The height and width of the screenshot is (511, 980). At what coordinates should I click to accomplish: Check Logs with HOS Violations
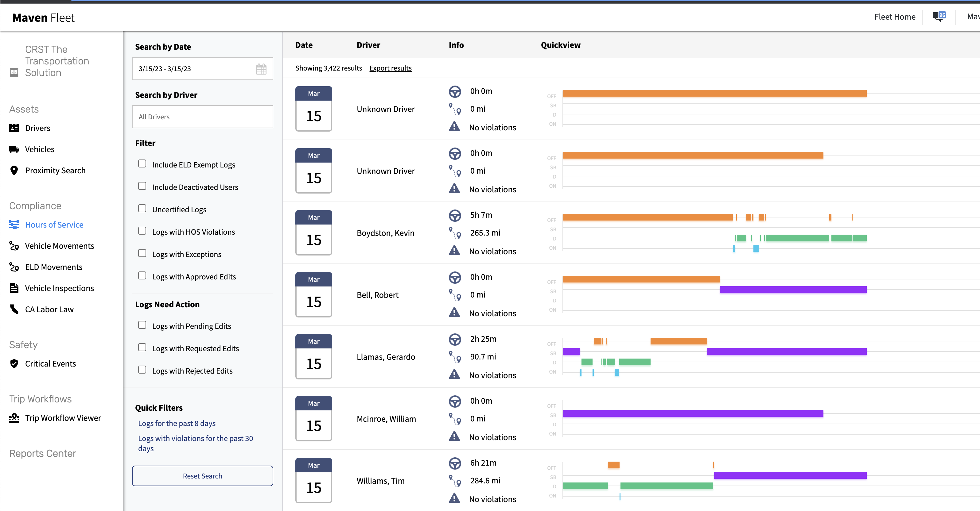coord(142,231)
